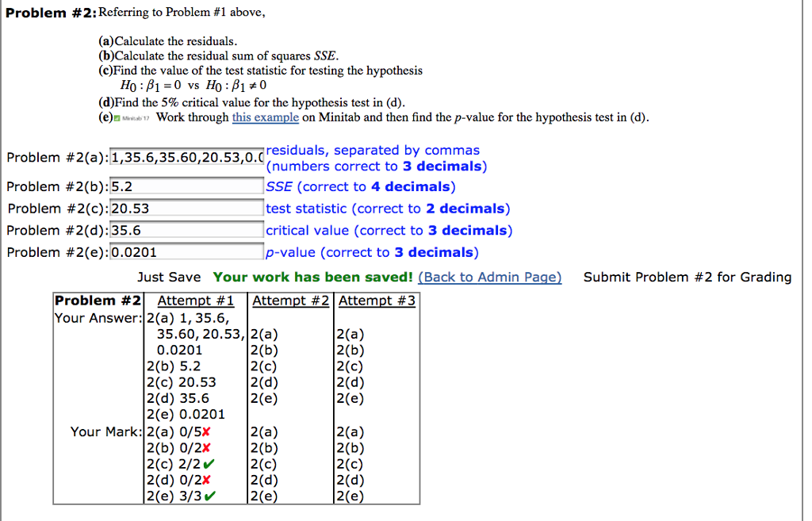Viewport: 812px width, 521px height.
Task: Click the Problem #2 header cell in attempts table
Action: (98, 301)
